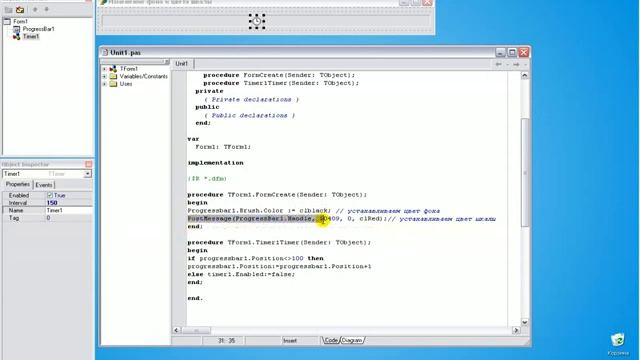This screenshot has width=640, height=360.
Task: Click the Variables/Constants folder icon
Action: tap(113, 76)
